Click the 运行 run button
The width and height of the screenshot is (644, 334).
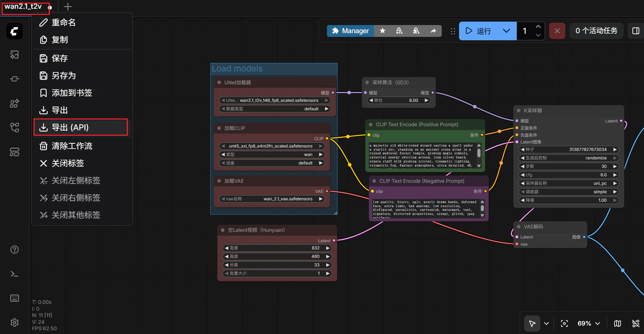478,31
